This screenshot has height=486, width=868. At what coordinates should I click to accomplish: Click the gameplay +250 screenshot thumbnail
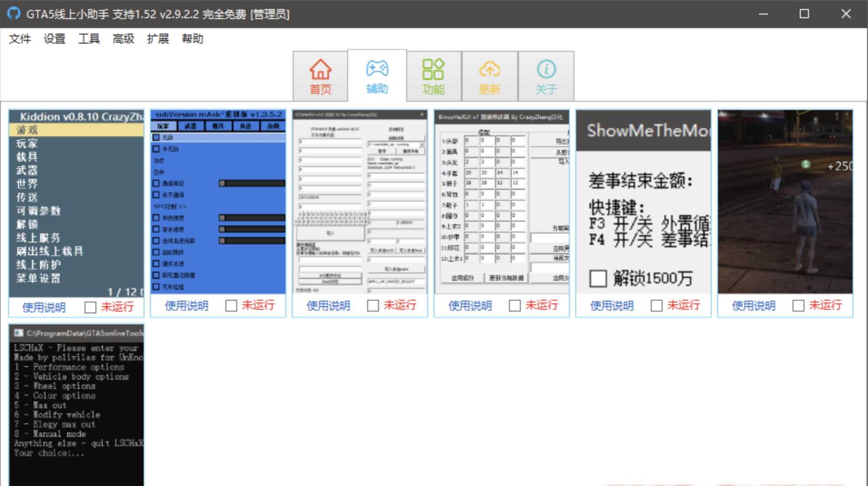point(785,202)
